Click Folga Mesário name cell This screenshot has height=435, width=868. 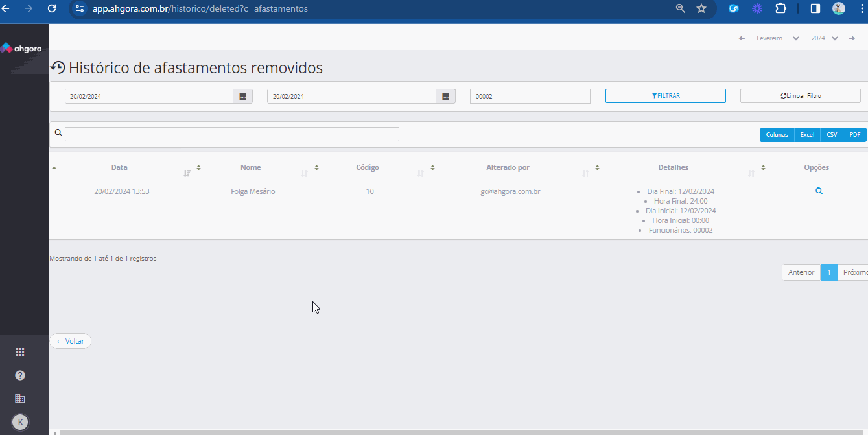tap(253, 191)
